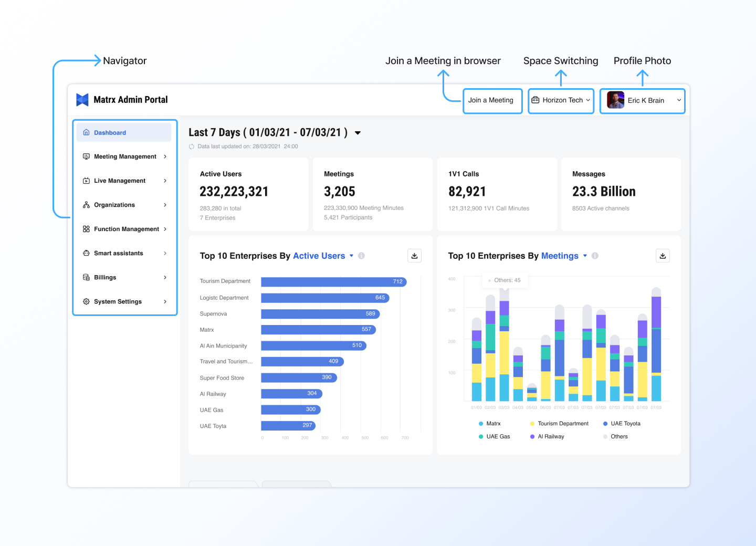Image resolution: width=756 pixels, height=546 pixels.
Task: Download the Active Users chart
Action: pos(414,256)
